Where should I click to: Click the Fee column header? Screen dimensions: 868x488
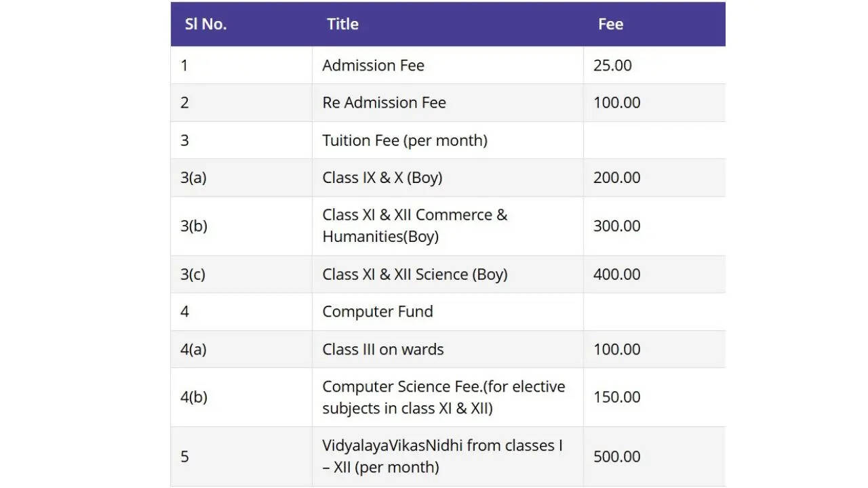tap(610, 24)
